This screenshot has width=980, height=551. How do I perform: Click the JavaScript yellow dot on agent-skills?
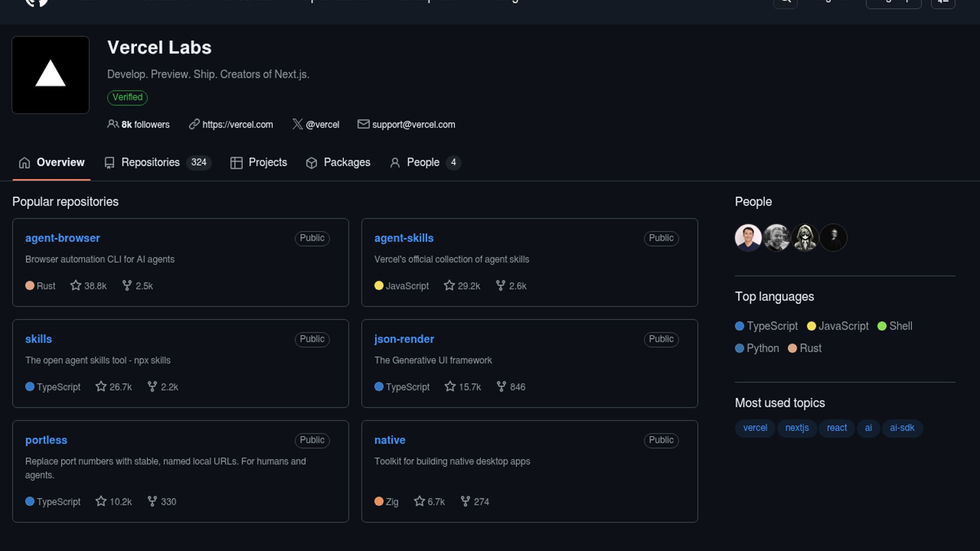[379, 286]
